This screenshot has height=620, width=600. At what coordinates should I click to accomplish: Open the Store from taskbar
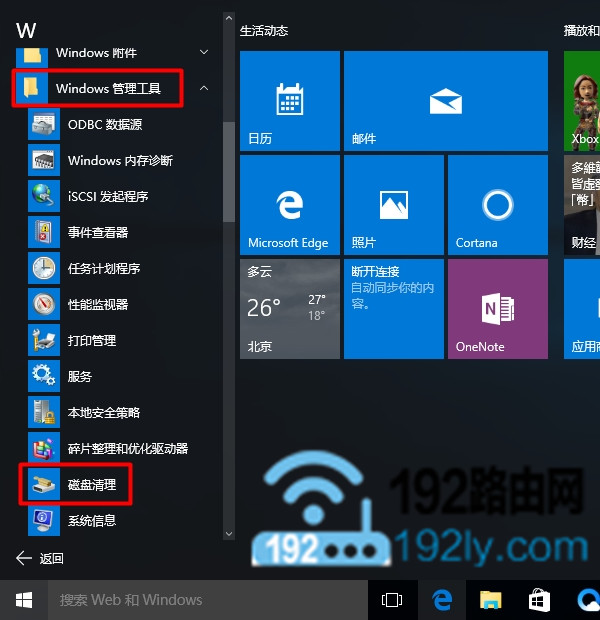pos(539,600)
